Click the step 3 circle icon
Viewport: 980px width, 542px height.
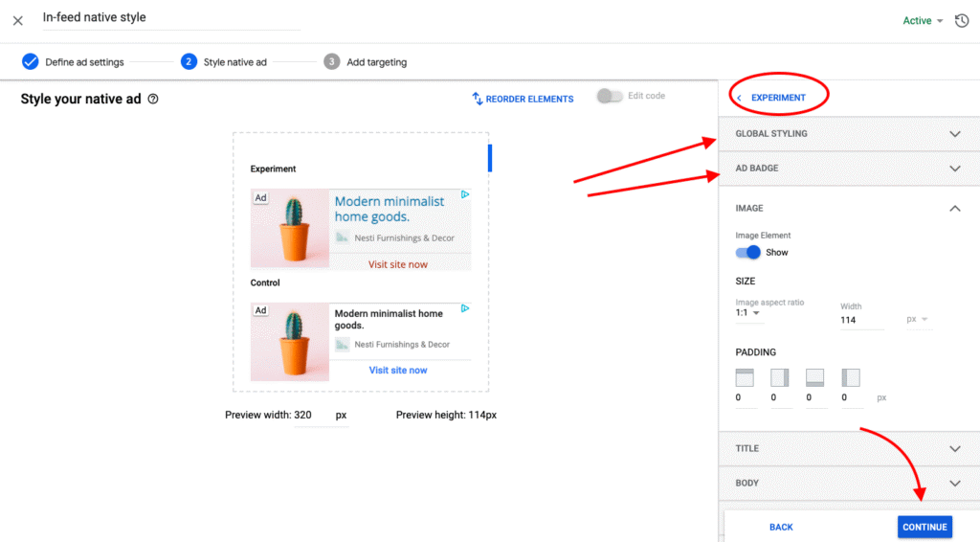(332, 62)
